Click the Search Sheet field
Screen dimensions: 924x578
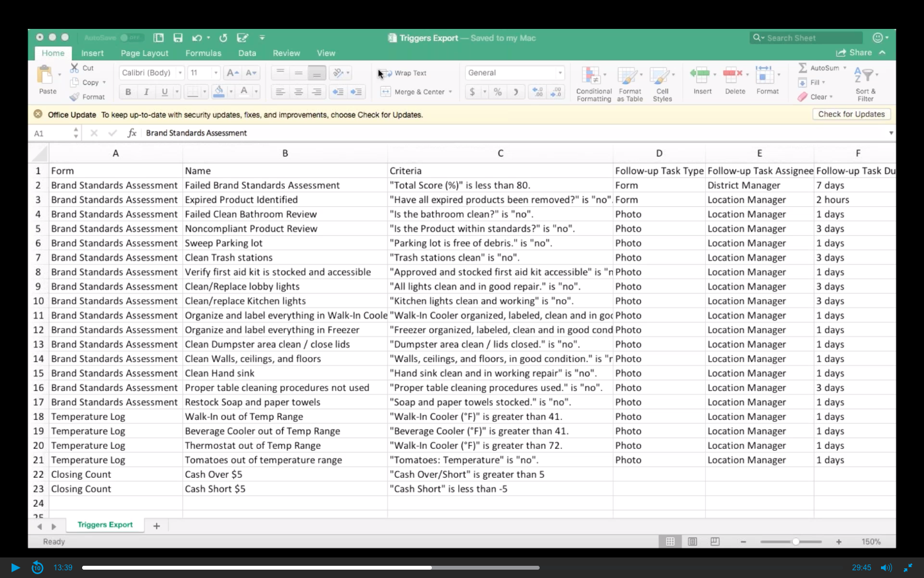[x=806, y=38]
